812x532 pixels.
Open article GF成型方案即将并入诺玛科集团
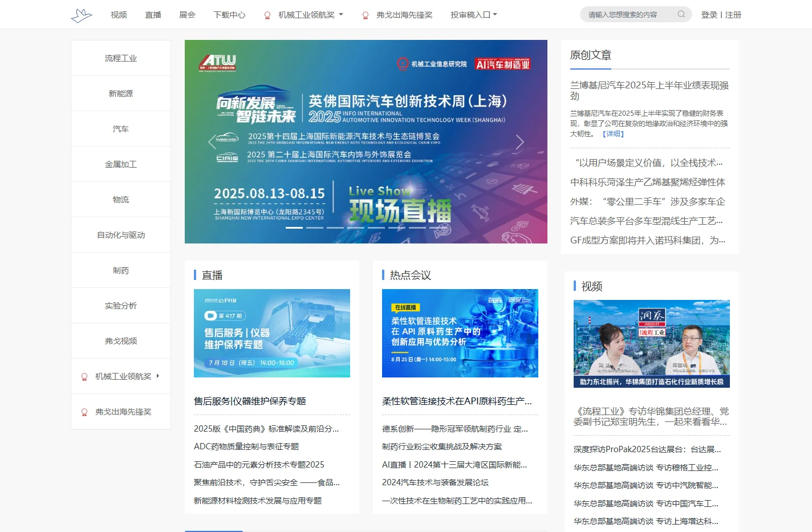pyautogui.click(x=648, y=241)
